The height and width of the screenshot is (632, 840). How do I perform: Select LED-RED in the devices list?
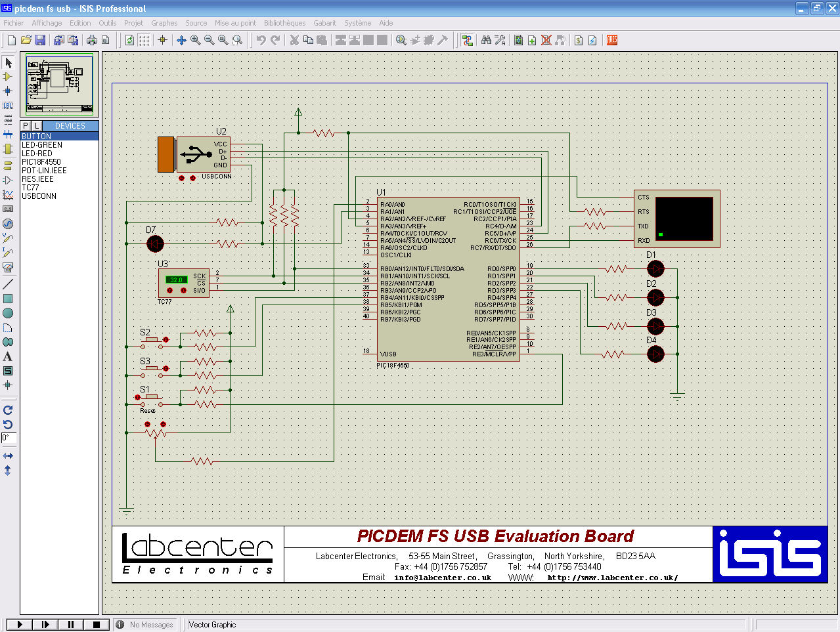60,154
